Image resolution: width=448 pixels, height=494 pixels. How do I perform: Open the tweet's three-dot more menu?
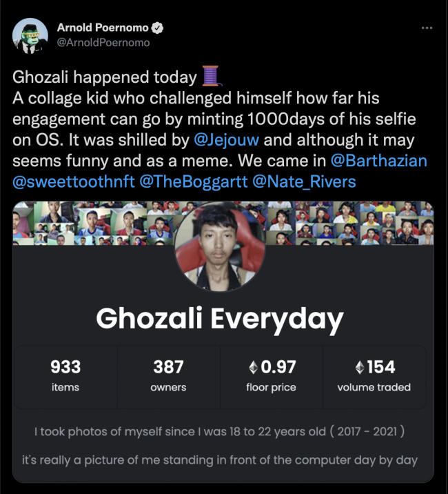click(427, 28)
